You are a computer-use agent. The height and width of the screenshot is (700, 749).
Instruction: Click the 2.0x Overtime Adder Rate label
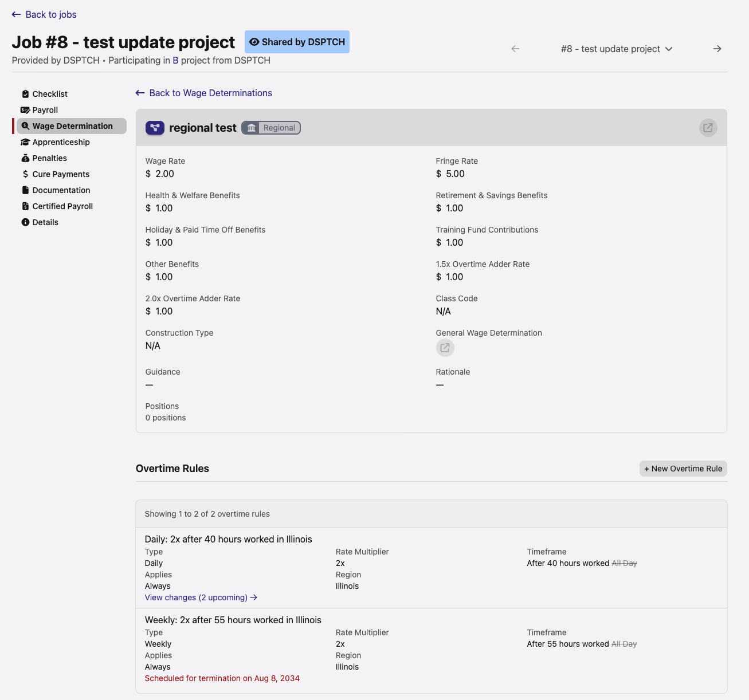pyautogui.click(x=193, y=298)
